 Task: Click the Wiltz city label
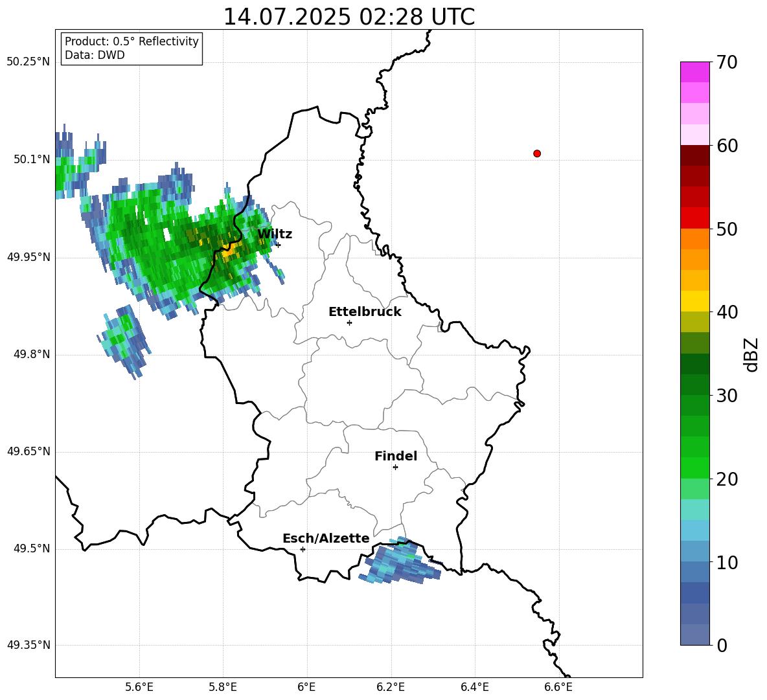(275, 234)
